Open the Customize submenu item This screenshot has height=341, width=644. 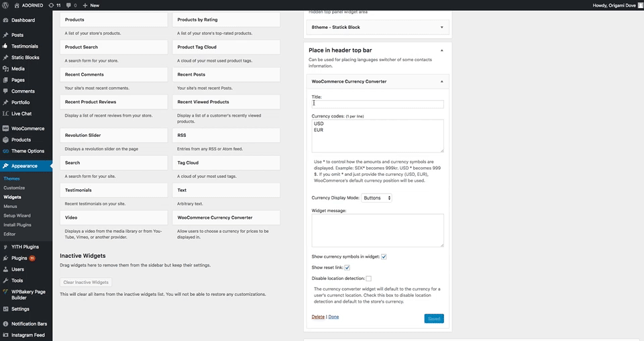[14, 188]
